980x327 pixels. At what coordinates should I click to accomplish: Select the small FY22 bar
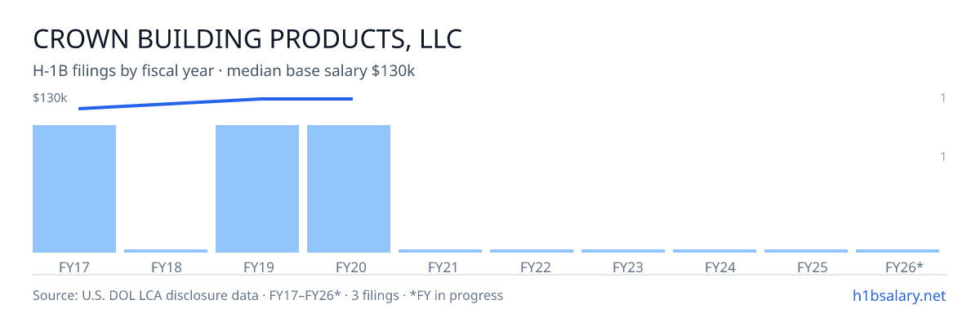[532, 251]
